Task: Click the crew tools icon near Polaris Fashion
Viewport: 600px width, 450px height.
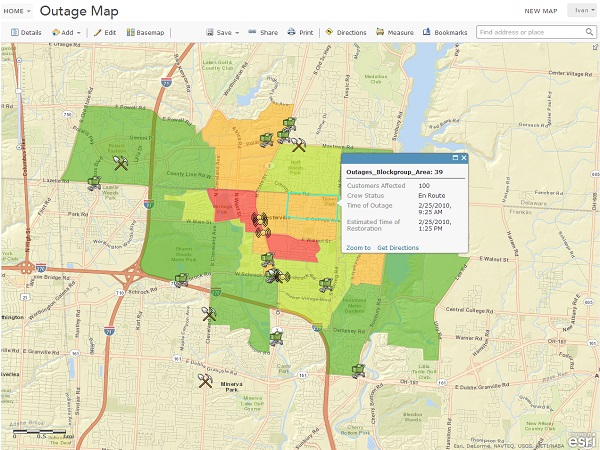Action: [x=121, y=163]
